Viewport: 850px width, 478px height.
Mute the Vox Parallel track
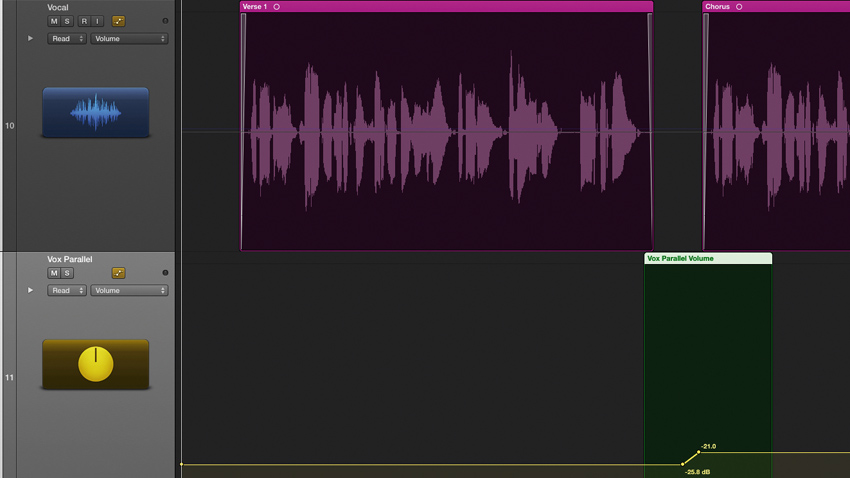pyautogui.click(x=54, y=273)
